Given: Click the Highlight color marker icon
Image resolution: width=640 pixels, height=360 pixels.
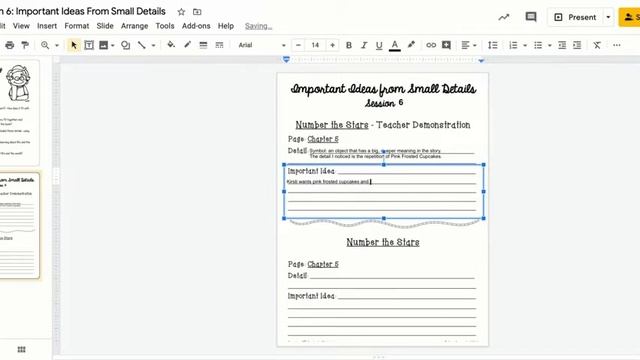Looking at the screenshot, I should coord(411,45).
